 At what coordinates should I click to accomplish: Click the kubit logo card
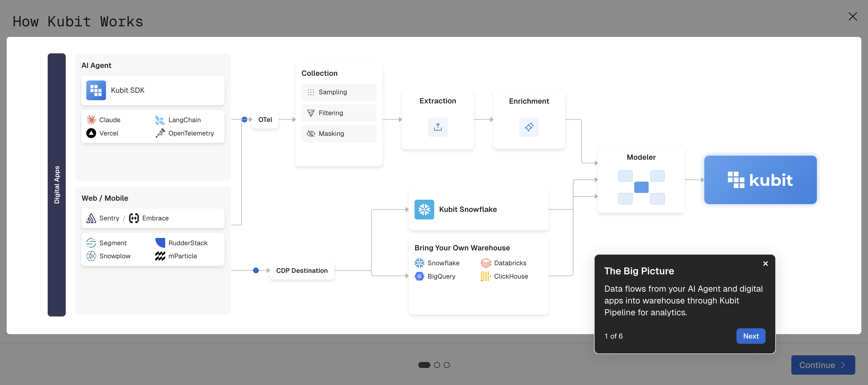(760, 180)
